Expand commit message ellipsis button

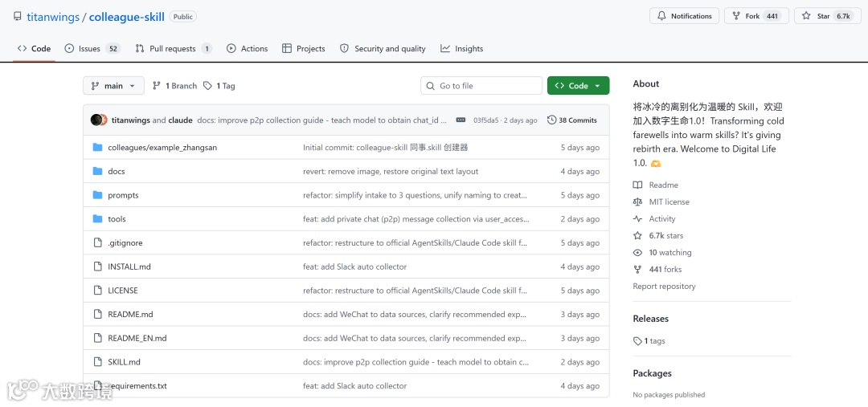pyautogui.click(x=461, y=120)
